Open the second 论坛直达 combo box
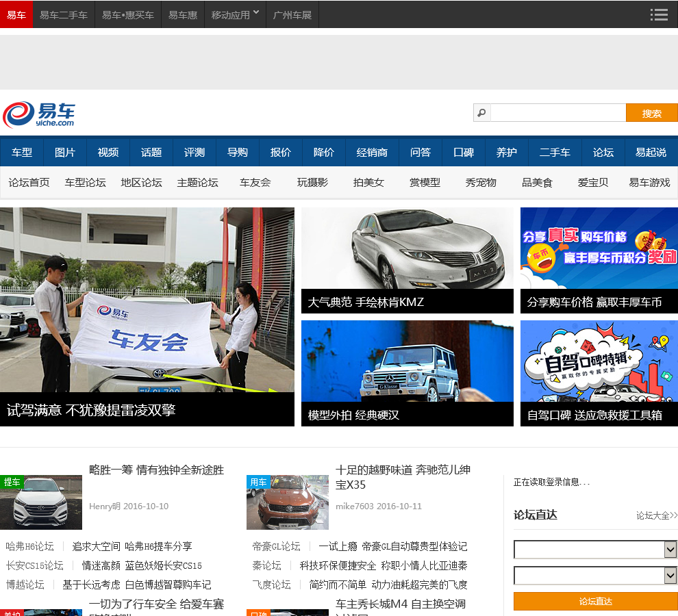Image resolution: width=678 pixels, height=616 pixels. tap(595, 576)
